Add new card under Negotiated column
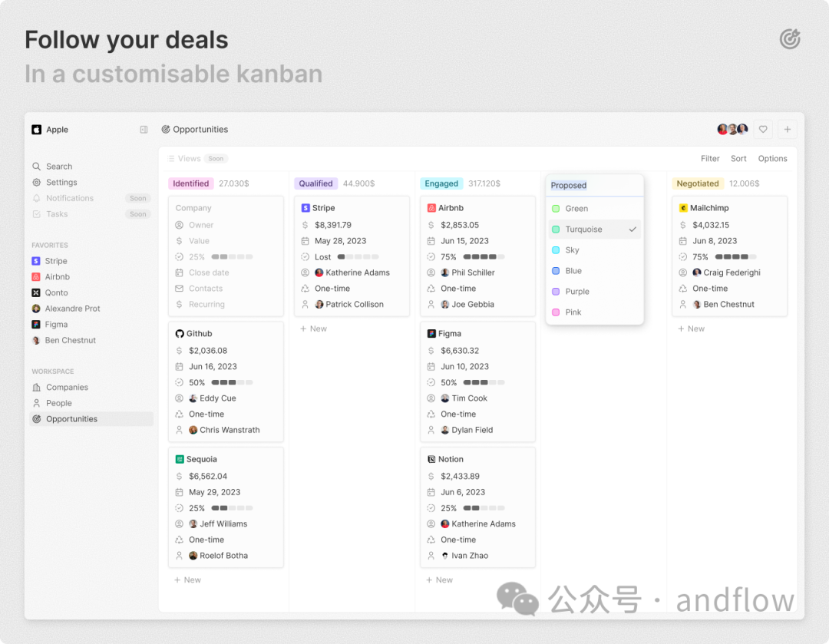This screenshot has height=644, width=829. (x=691, y=329)
